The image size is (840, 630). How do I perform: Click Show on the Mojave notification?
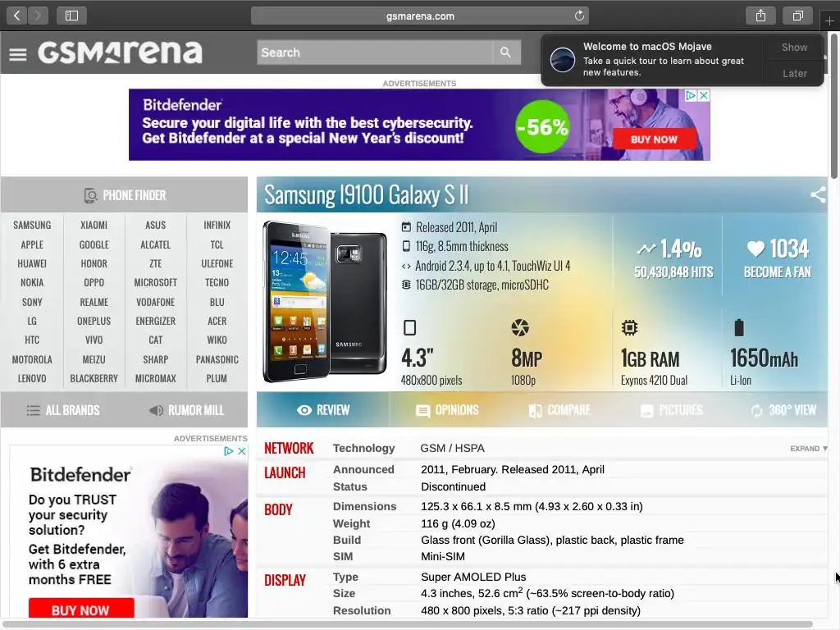[794, 47]
